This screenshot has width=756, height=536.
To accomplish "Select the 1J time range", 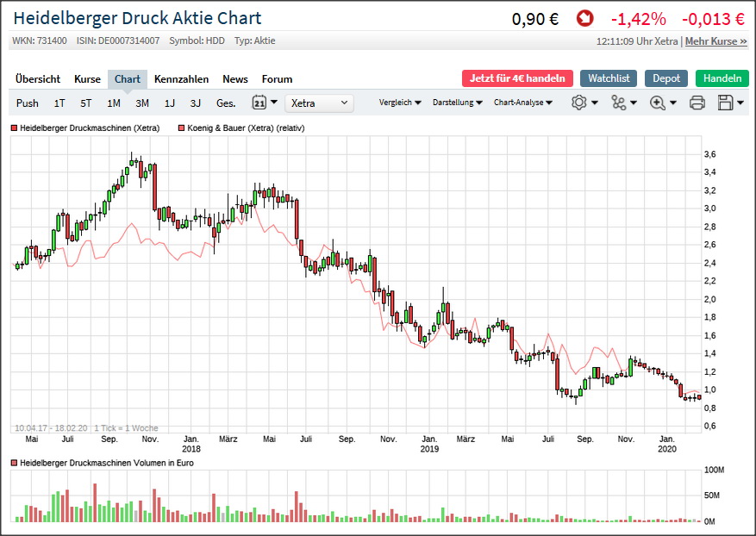I will [x=169, y=103].
